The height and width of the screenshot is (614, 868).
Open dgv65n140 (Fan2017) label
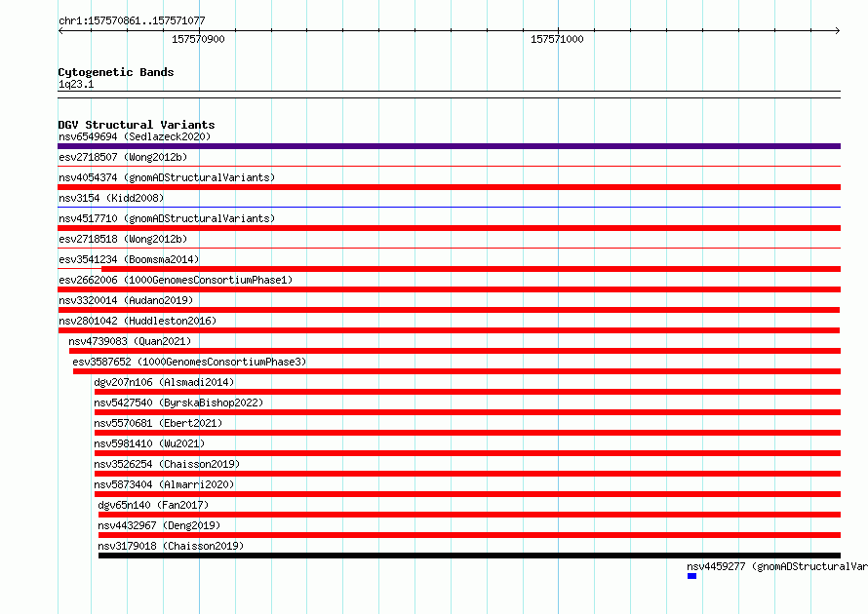click(153, 505)
